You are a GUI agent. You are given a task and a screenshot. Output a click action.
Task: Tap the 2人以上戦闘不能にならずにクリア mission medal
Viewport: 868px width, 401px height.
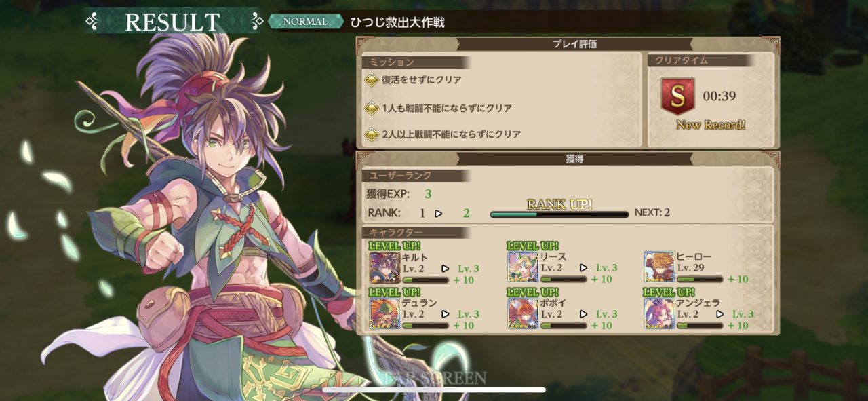pos(372,134)
